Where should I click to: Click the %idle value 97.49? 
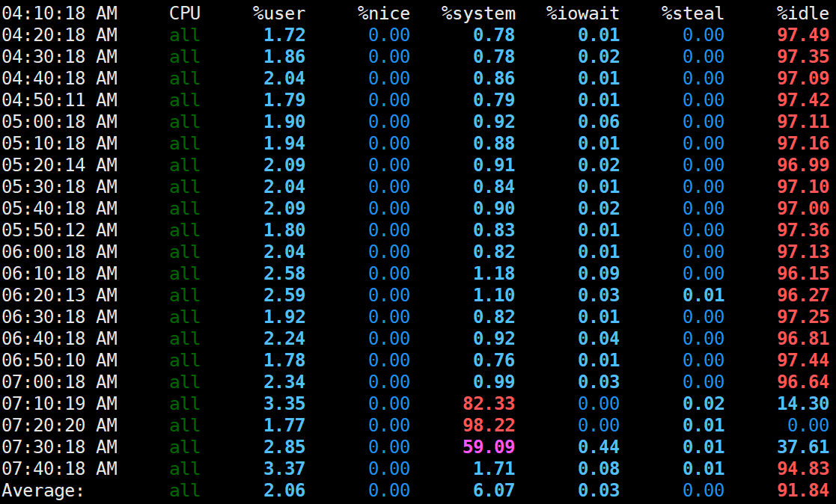tap(803, 34)
